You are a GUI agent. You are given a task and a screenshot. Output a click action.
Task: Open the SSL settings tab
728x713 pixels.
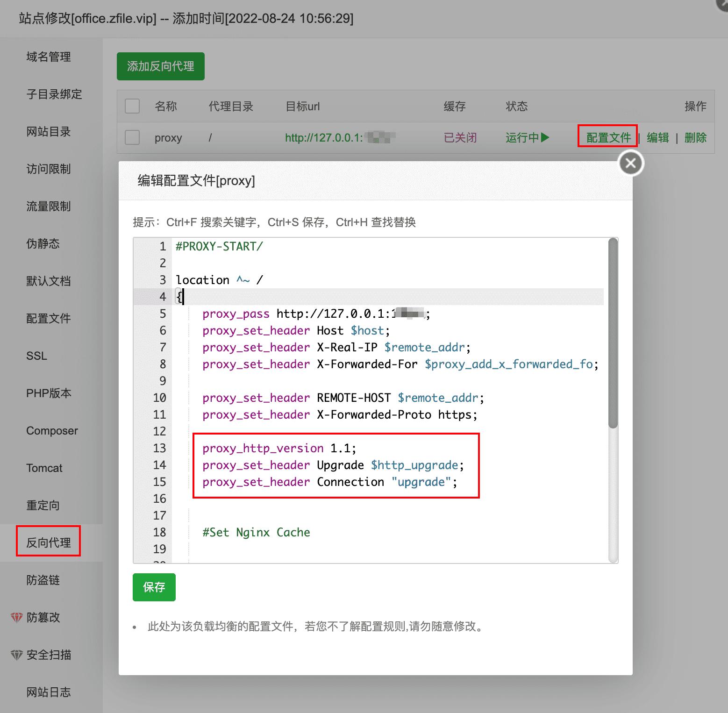(x=36, y=356)
